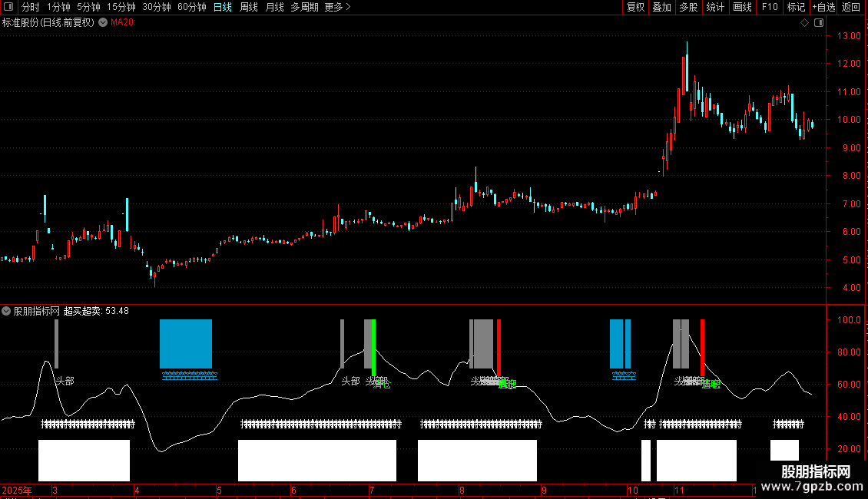The image size is (868, 499).
Task: Click the large blue oversold block in April
Action: pos(186,344)
